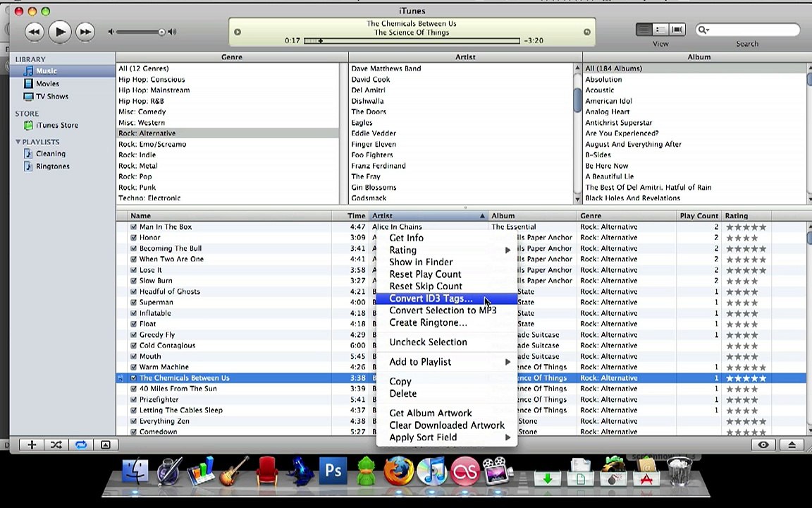Select Absolution in Album list
Screen dimensions: 812x508
(694, 79)
